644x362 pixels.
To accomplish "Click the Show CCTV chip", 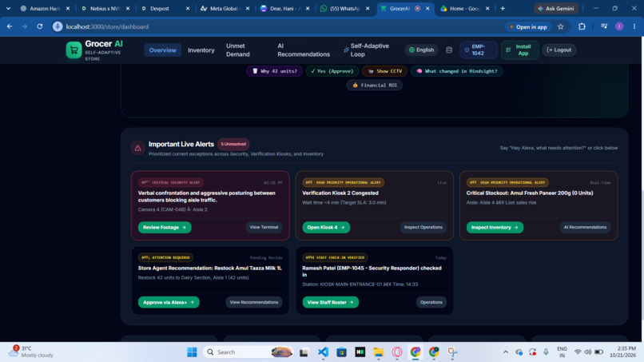I will (384, 71).
